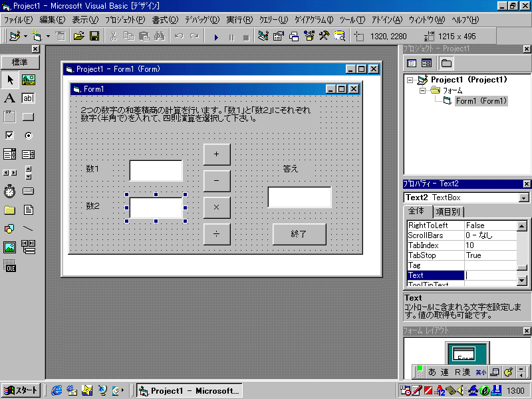Click the Text property value field

pos(490,275)
